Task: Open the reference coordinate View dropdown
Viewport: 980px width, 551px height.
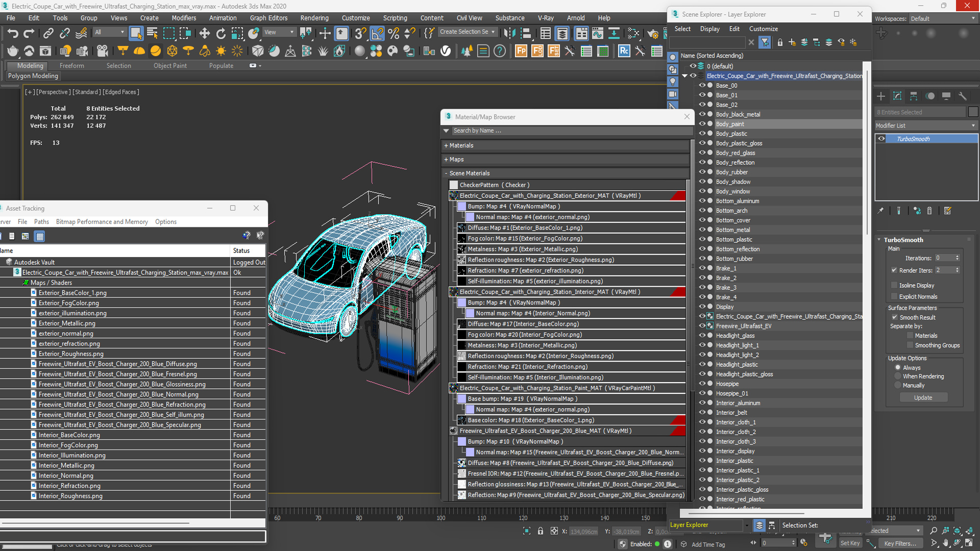Action: pos(279,32)
